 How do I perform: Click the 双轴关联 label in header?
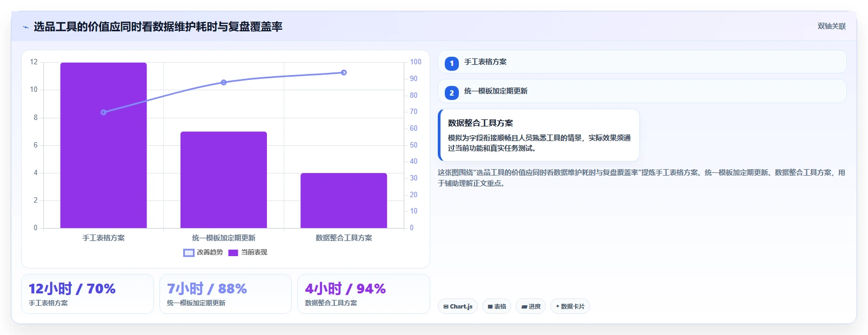coord(831,26)
